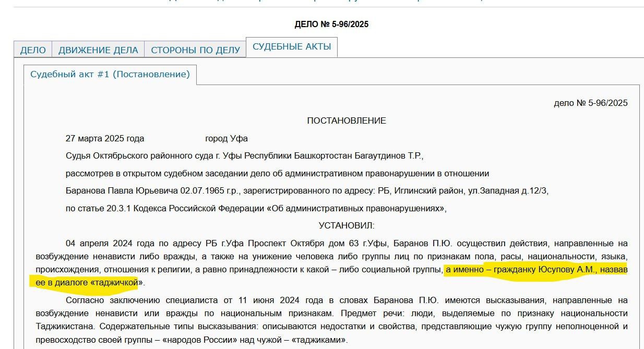
Task: Click the ДЕЛО № 5-96/2025 bold heading
Action: (x=331, y=25)
